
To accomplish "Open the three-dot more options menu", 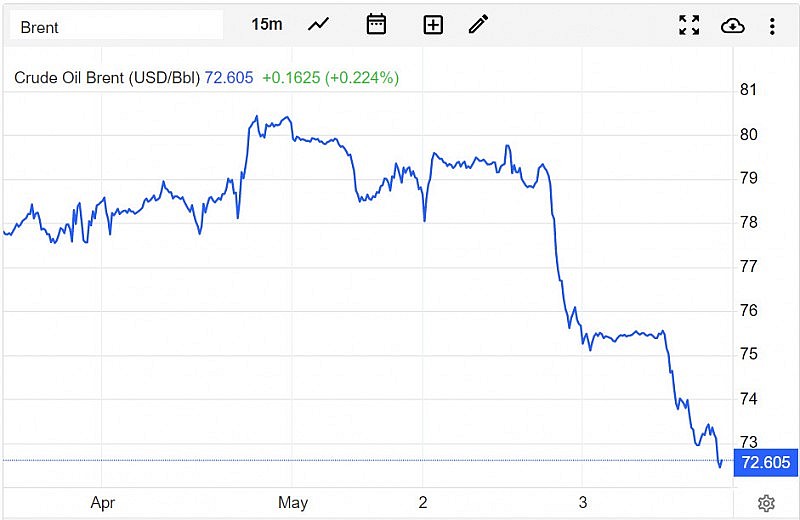I will pos(772,25).
